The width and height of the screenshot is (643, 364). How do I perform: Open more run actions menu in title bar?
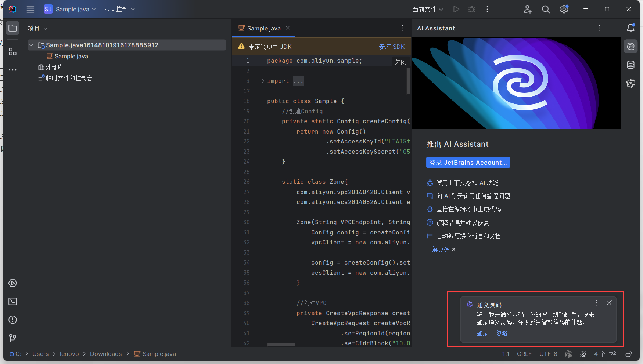point(487,9)
